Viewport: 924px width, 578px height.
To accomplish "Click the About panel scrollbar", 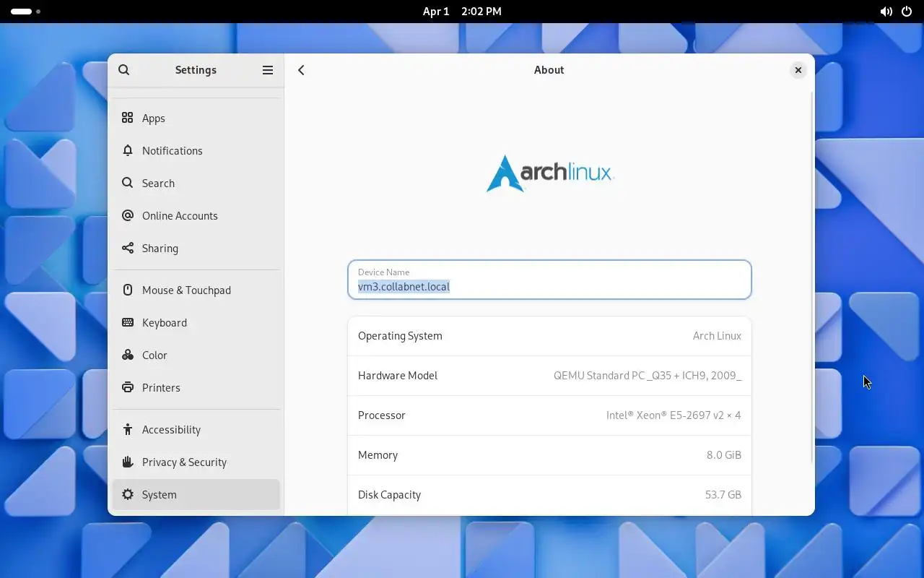I will (x=812, y=278).
